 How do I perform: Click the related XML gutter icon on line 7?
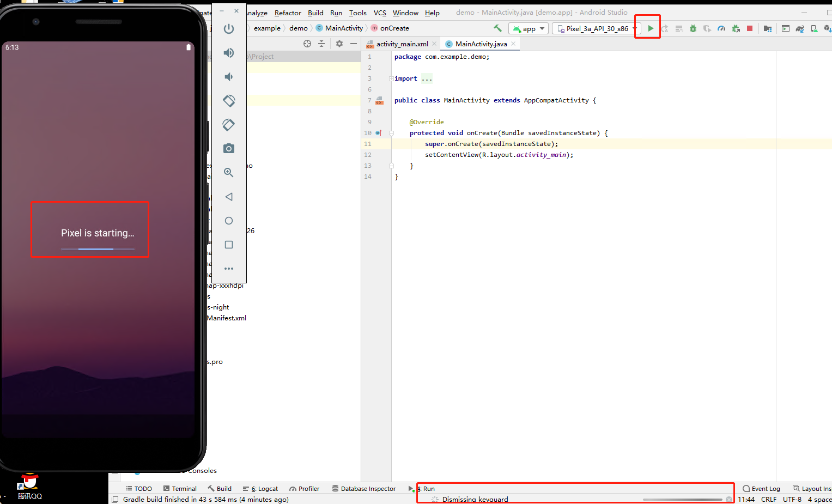(x=379, y=100)
